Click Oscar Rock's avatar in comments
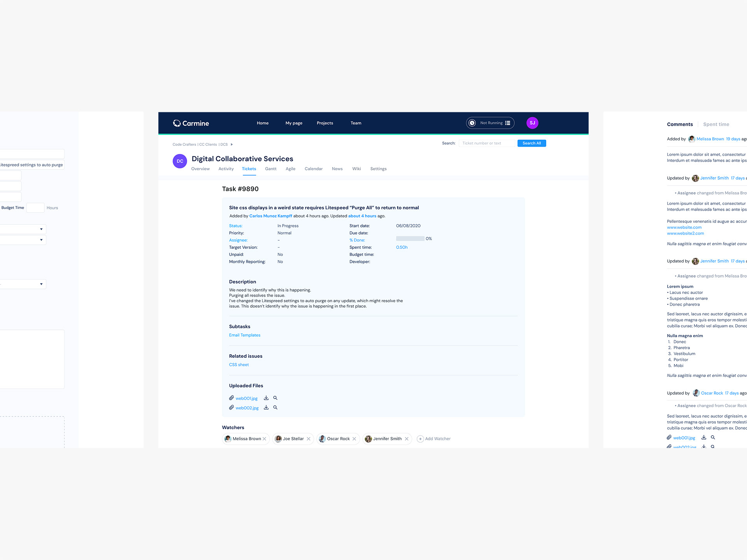This screenshot has height=560, width=747. pos(696,393)
